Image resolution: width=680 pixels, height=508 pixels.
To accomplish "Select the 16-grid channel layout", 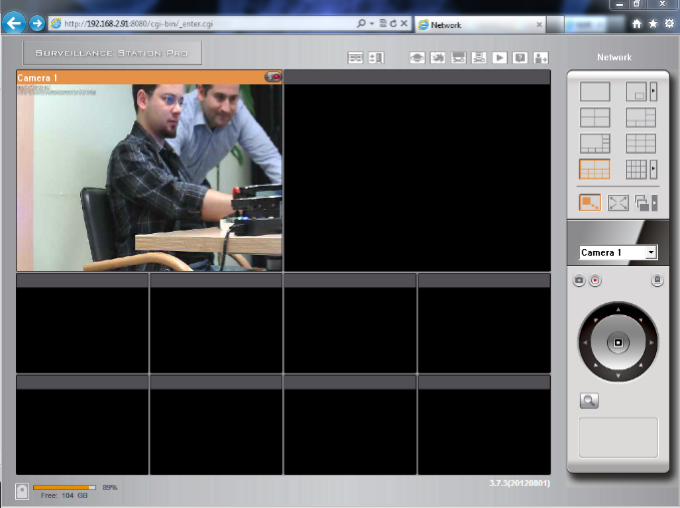I will (x=637, y=169).
